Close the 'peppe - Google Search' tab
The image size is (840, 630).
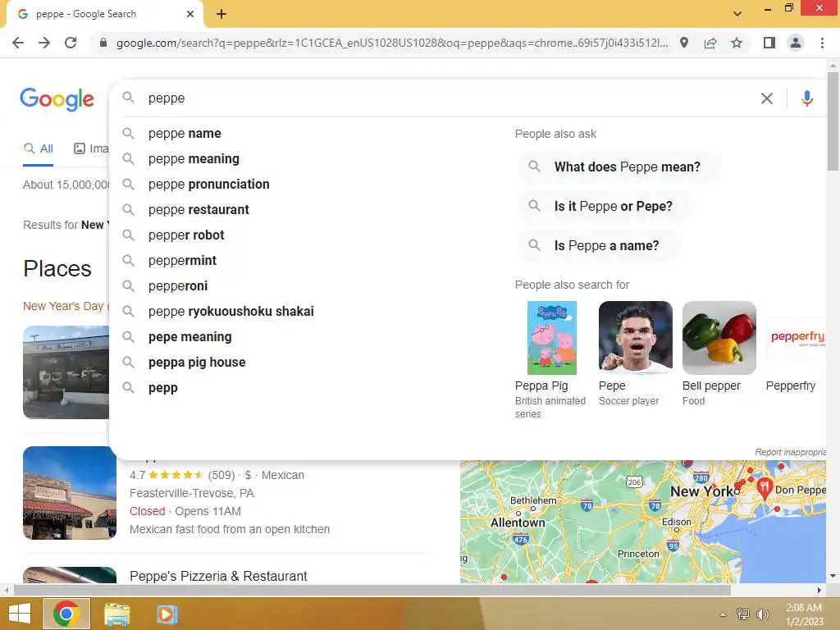[x=190, y=14]
